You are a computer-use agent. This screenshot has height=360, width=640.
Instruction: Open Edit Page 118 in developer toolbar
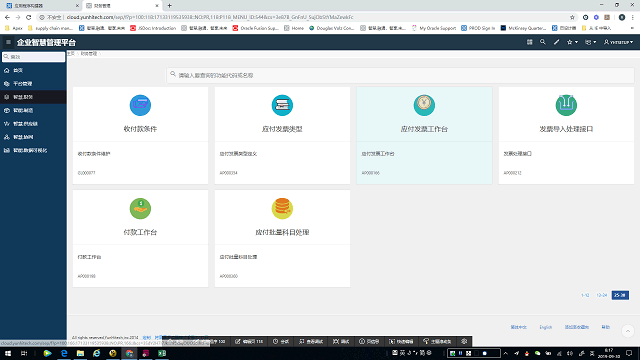[x=249, y=341]
